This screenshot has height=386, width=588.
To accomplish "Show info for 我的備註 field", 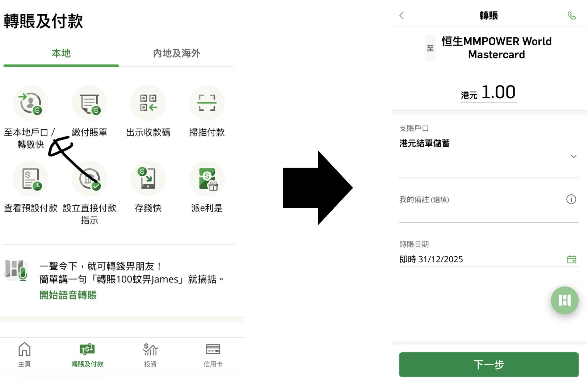I will click(571, 199).
